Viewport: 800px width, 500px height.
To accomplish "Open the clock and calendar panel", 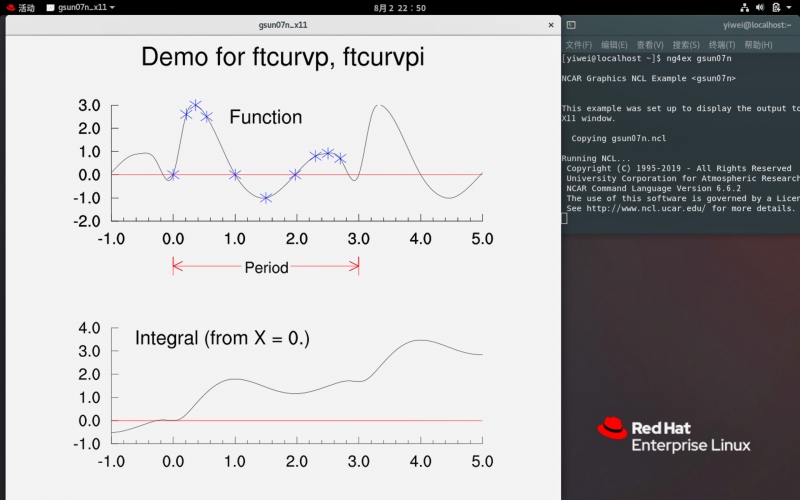I will (399, 7).
